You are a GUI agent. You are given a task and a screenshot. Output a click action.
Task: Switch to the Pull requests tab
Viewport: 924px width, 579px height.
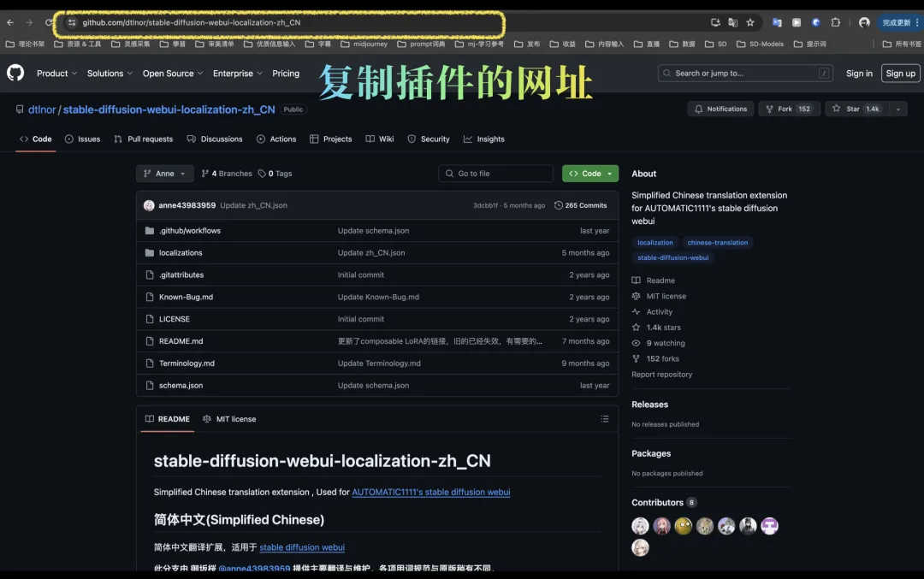143,139
